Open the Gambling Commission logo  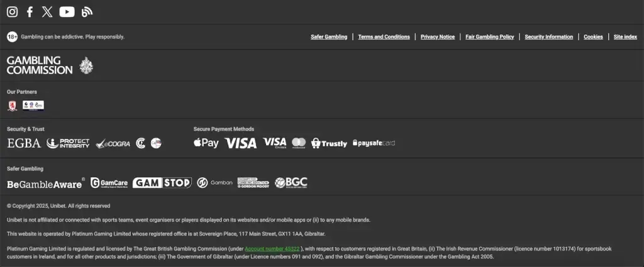[x=50, y=65]
